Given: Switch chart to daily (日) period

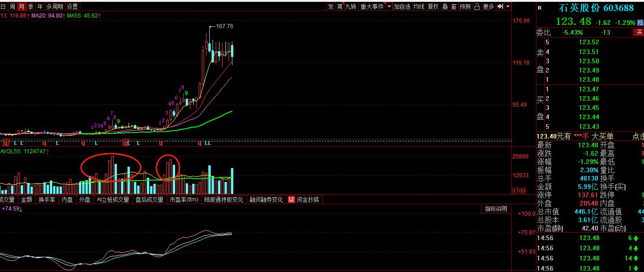Looking at the screenshot, I should coord(4,6).
